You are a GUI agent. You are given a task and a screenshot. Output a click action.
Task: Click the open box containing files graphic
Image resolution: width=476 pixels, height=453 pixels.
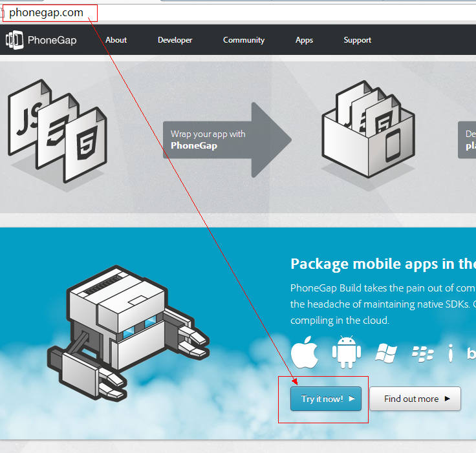pyautogui.click(x=367, y=134)
